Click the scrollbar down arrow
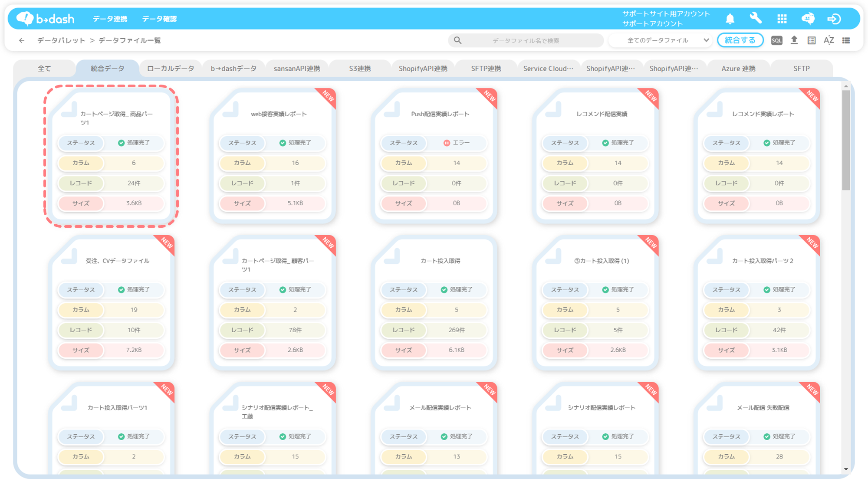Screen dimensions: 868x488 coord(846,469)
